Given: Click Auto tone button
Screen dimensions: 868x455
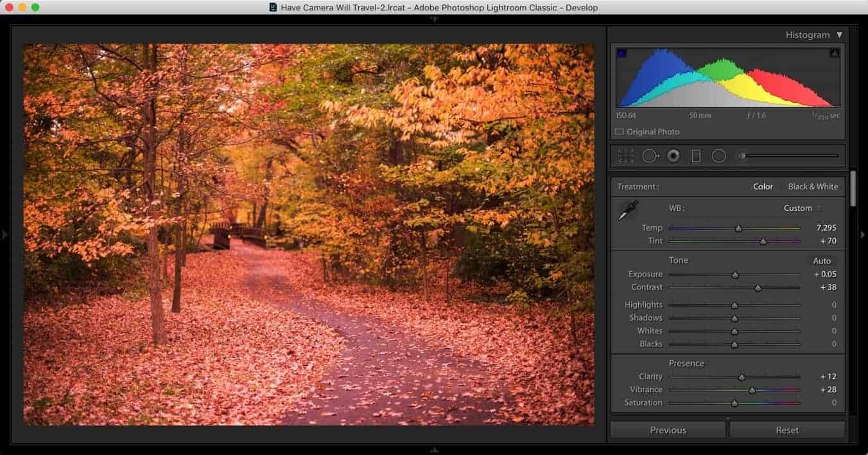Looking at the screenshot, I should click(822, 261).
